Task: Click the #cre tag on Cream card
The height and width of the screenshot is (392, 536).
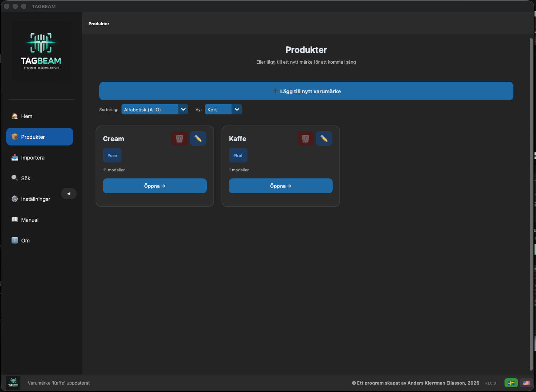Action: (x=112, y=155)
